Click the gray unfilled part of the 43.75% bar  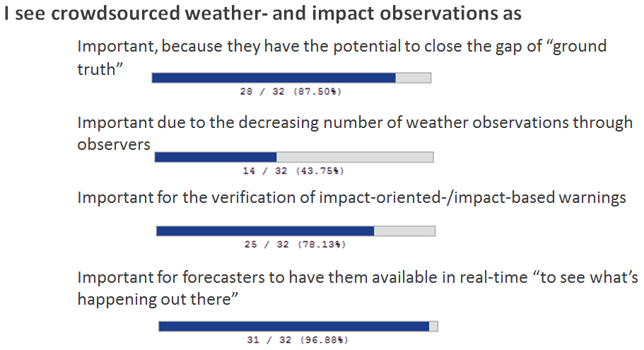354,157
